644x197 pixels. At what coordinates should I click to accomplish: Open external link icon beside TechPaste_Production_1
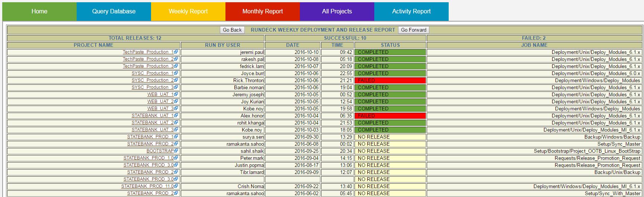tap(176, 52)
